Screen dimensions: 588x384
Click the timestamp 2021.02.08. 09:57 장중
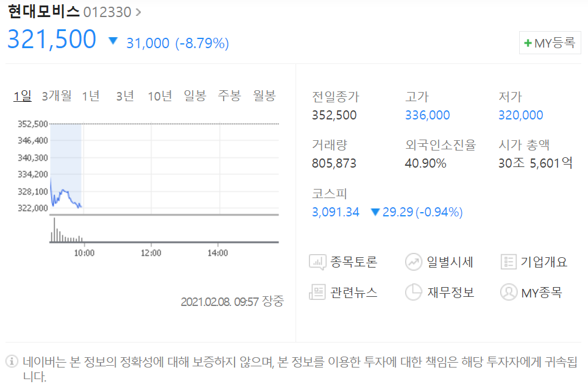click(x=232, y=301)
